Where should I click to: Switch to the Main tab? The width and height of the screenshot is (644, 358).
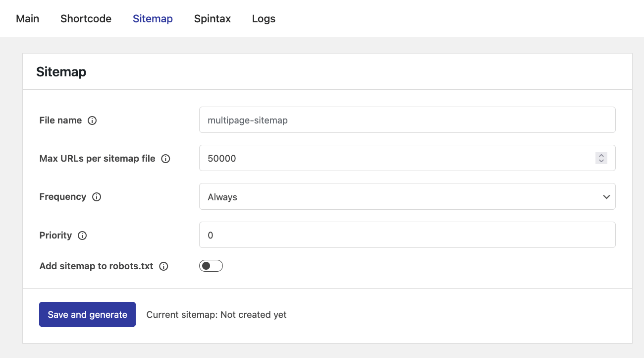pyautogui.click(x=27, y=18)
